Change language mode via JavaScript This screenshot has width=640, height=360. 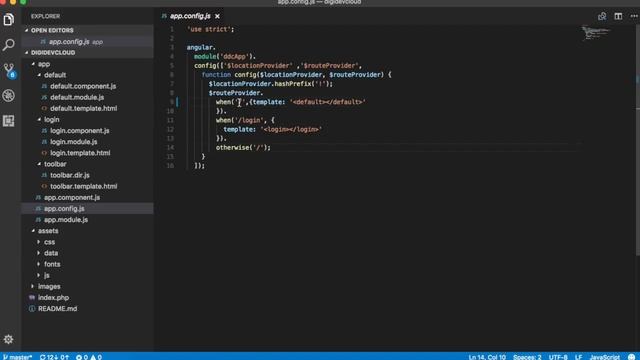point(604,357)
